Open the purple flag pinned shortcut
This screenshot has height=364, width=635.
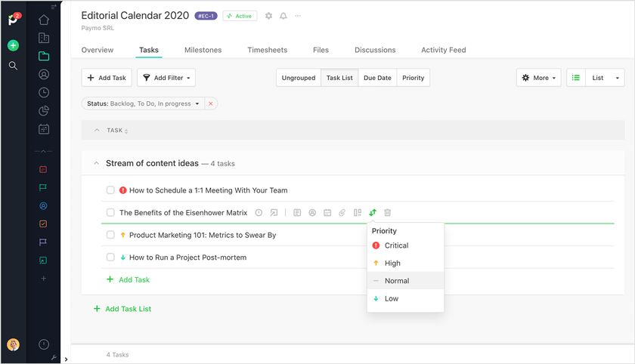tap(43, 242)
